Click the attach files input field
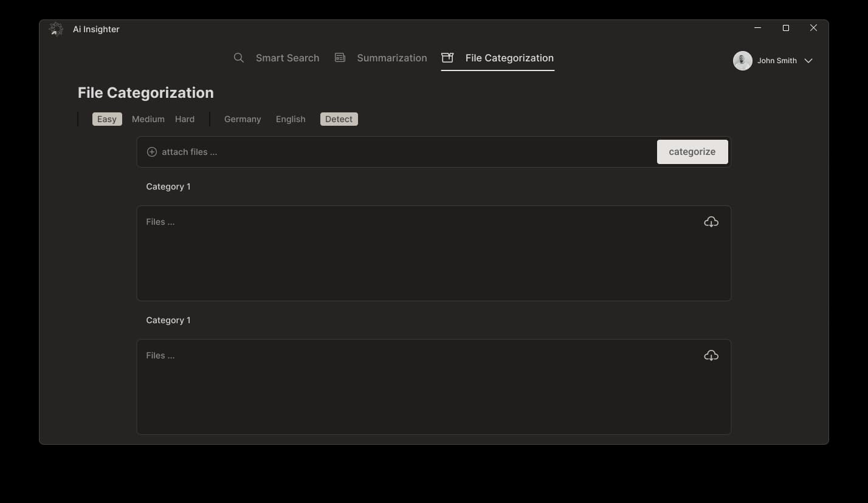868x503 pixels. (x=395, y=151)
